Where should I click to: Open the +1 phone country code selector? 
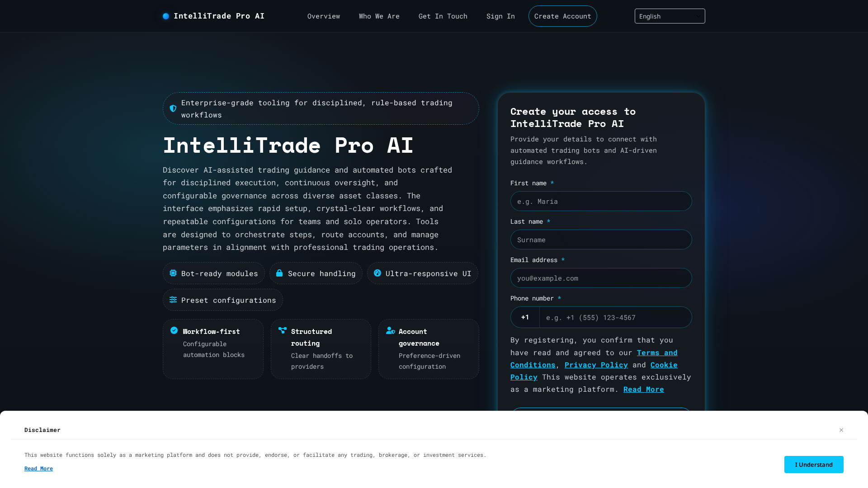pos(525,317)
